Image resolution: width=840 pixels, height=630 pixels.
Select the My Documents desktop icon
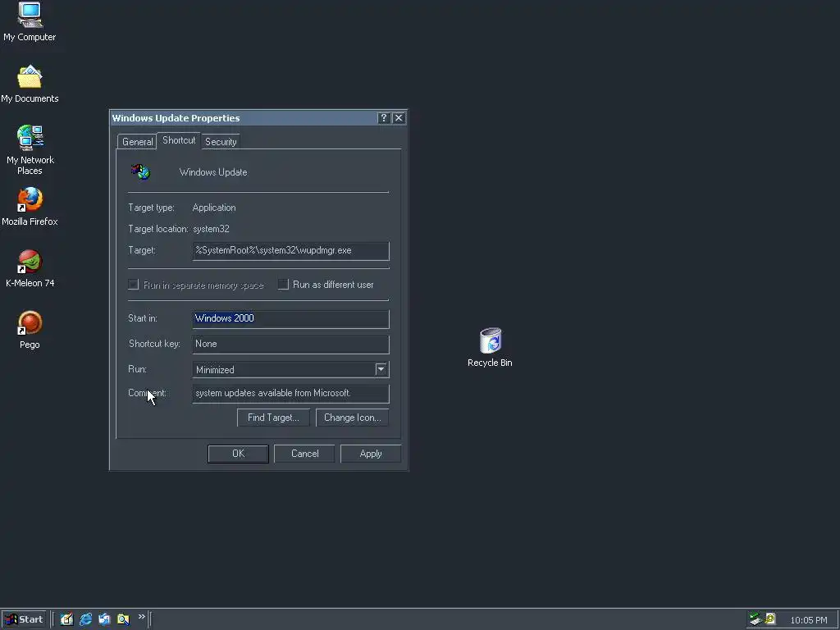tap(30, 84)
